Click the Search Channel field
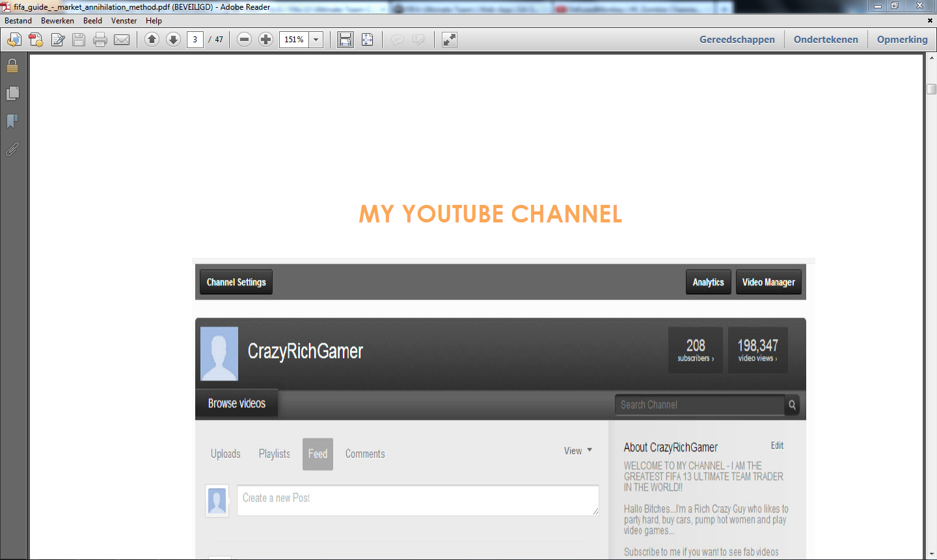 (x=699, y=405)
